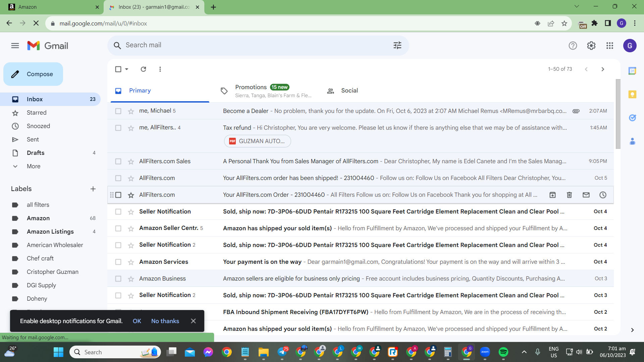Create a new label with plus icon
Screen dimensions: 644x362
coord(93,189)
